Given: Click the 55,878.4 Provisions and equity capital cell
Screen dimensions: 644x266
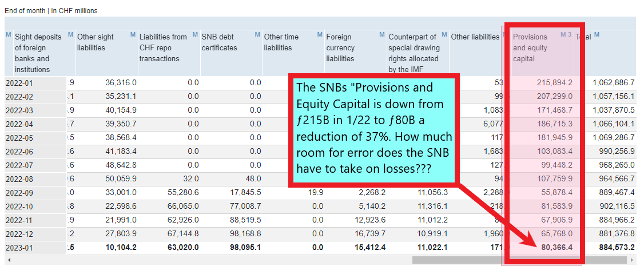Looking at the screenshot, I should (557, 193).
